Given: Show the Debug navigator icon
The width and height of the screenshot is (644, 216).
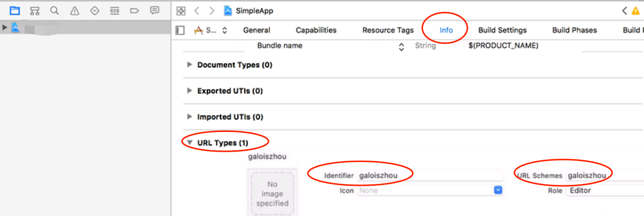Looking at the screenshot, I should point(114,10).
